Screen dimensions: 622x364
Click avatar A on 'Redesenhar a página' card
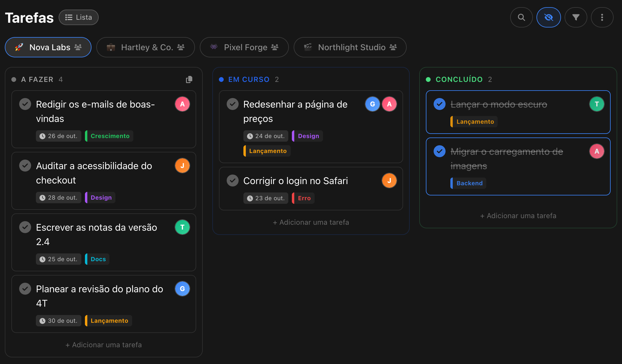[x=389, y=104]
